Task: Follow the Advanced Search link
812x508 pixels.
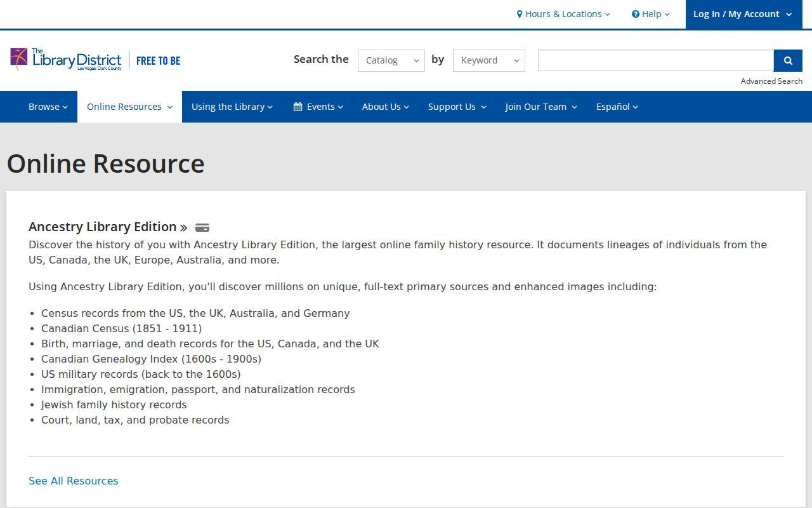Action: (771, 81)
